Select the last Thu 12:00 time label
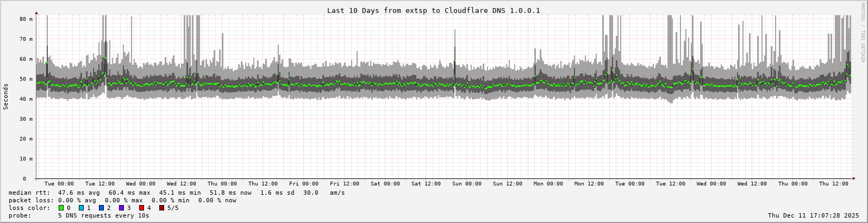This screenshot has height=223, width=868. pyautogui.click(x=833, y=184)
